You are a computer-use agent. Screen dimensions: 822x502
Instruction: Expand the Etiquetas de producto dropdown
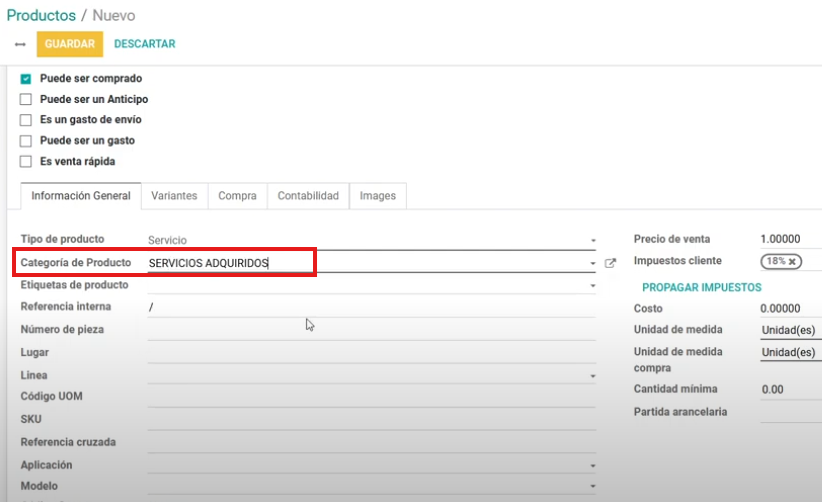tap(592, 286)
